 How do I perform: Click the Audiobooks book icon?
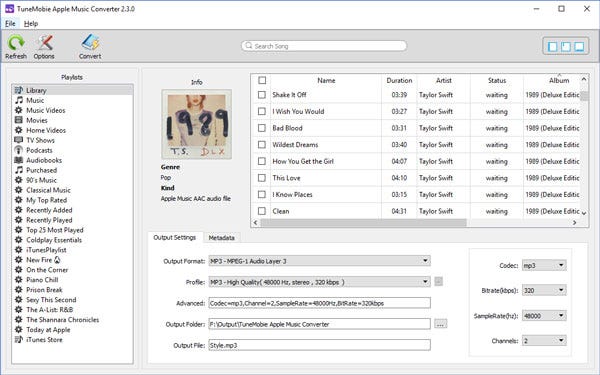click(18, 160)
